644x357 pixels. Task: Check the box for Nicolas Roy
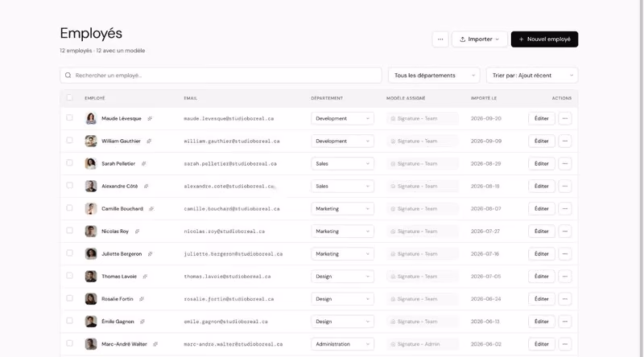69,231
